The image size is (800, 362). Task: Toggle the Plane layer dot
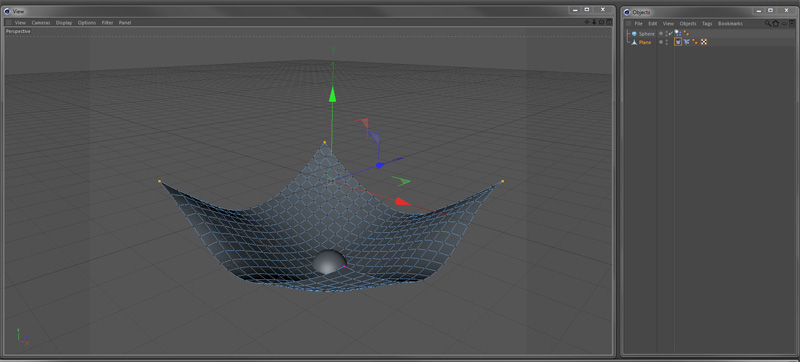tap(661, 42)
